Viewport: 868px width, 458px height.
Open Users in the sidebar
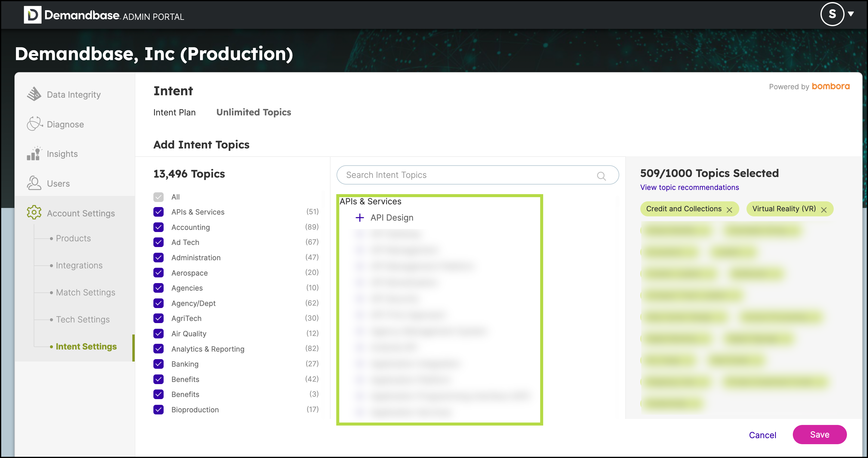[x=58, y=184]
